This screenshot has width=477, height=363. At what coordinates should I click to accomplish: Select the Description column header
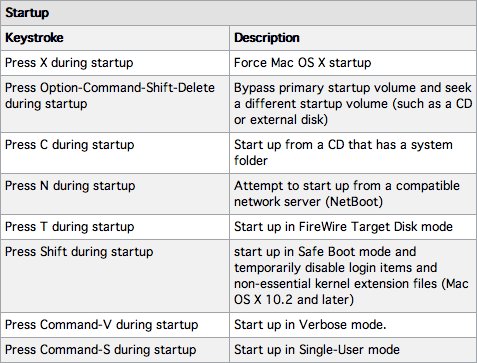click(267, 38)
